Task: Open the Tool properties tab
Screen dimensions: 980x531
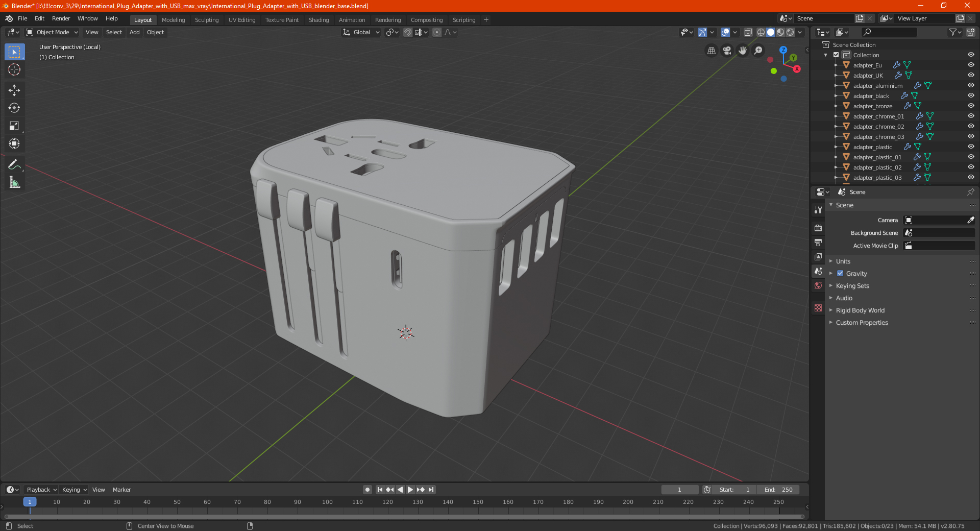Action: (818, 209)
